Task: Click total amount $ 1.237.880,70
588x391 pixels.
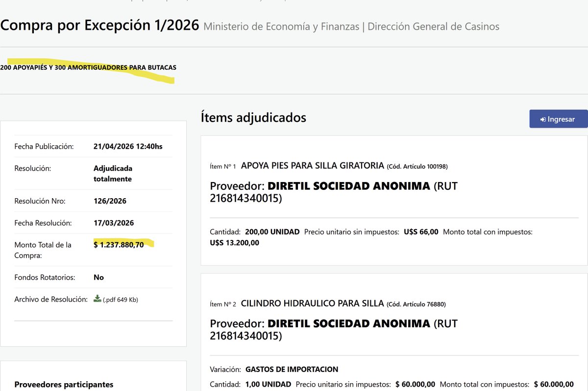Action: (x=119, y=245)
